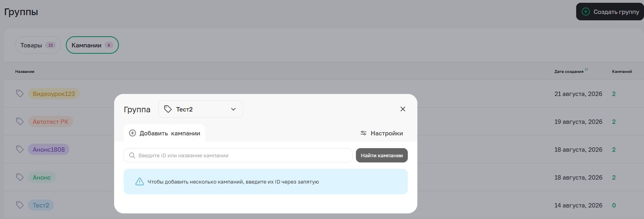Screen dimensions: 644x219
Task: Open the Добавить кампании tab
Action: [x=164, y=133]
